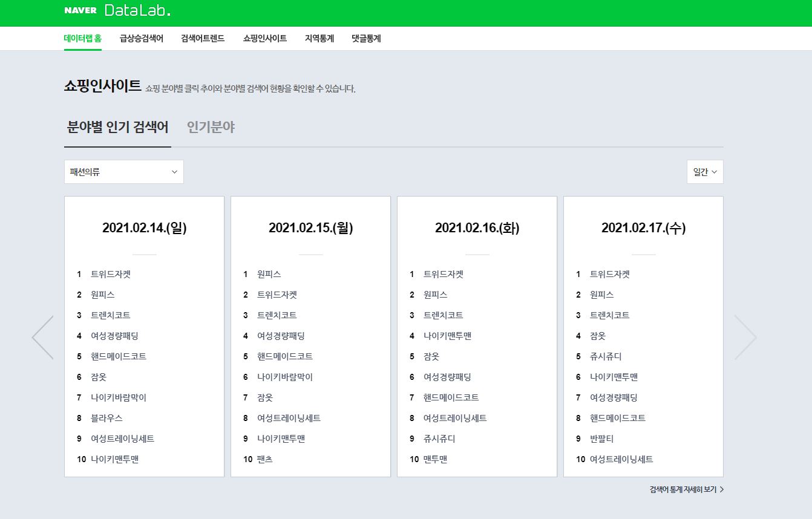Click 핸드메이드코트 ranked 5 on 2021.02.15
The width and height of the screenshot is (812, 519).
tap(285, 356)
